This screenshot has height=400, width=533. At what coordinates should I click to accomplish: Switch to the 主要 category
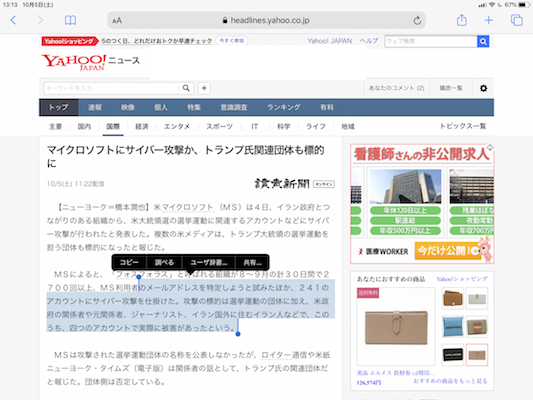55,126
